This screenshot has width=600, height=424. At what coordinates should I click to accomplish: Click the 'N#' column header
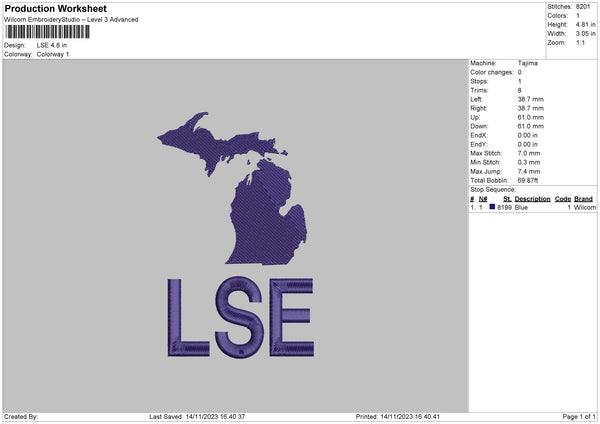click(x=483, y=199)
